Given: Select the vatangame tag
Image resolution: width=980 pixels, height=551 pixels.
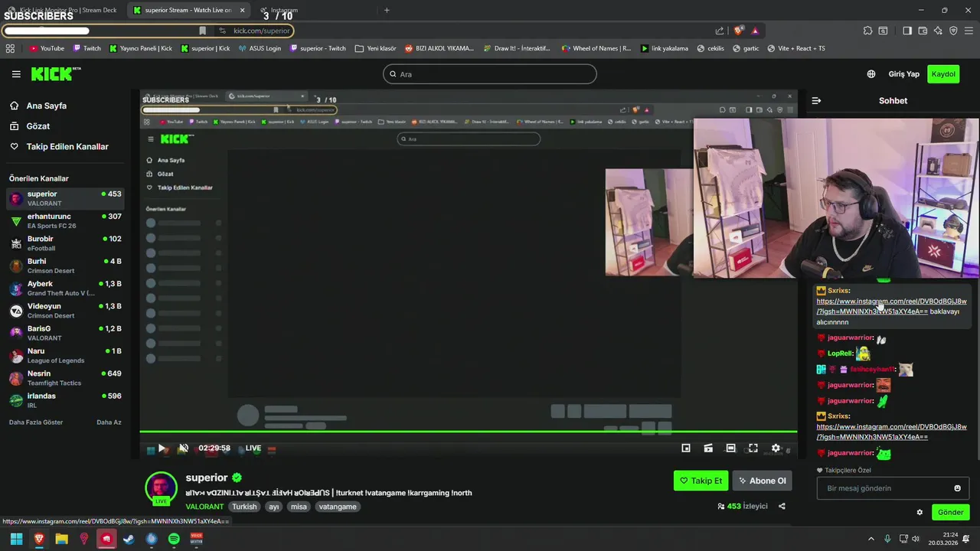Looking at the screenshot, I should coord(338,507).
